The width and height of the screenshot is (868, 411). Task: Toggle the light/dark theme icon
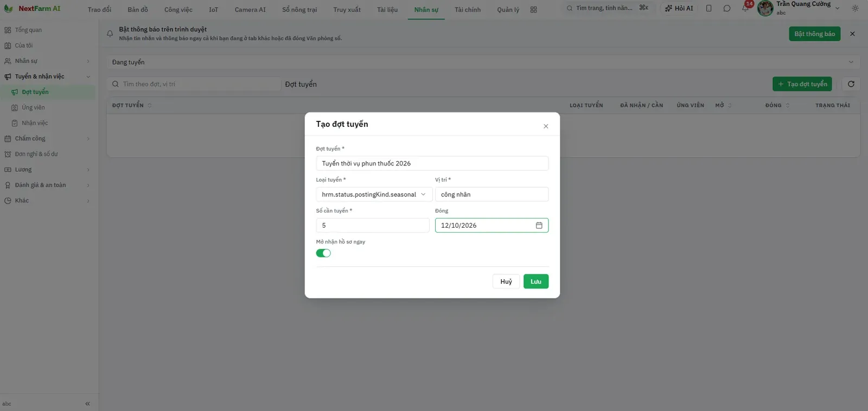point(855,8)
